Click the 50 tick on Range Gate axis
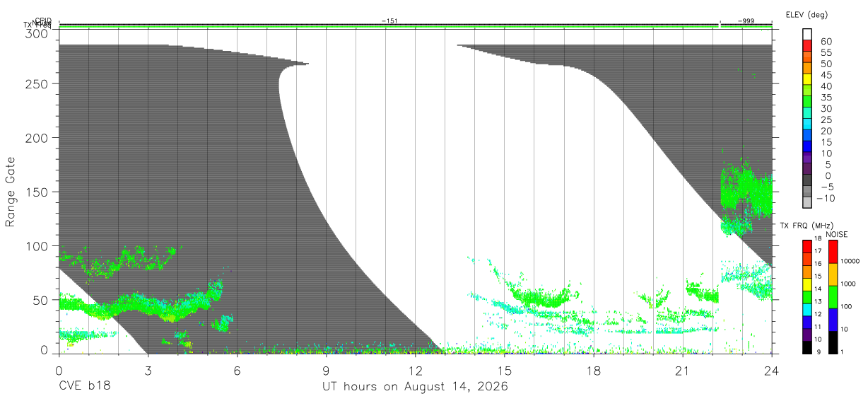 point(40,300)
